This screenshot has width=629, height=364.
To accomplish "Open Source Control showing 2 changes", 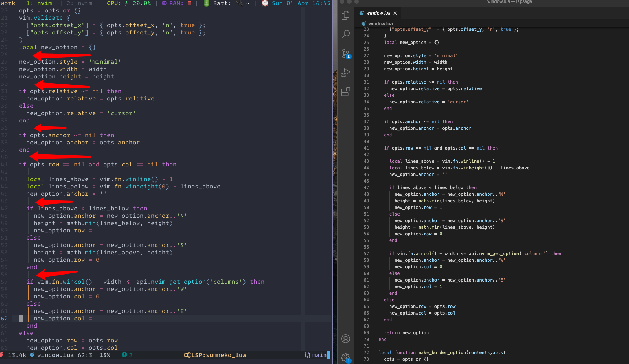I will pyautogui.click(x=345, y=54).
